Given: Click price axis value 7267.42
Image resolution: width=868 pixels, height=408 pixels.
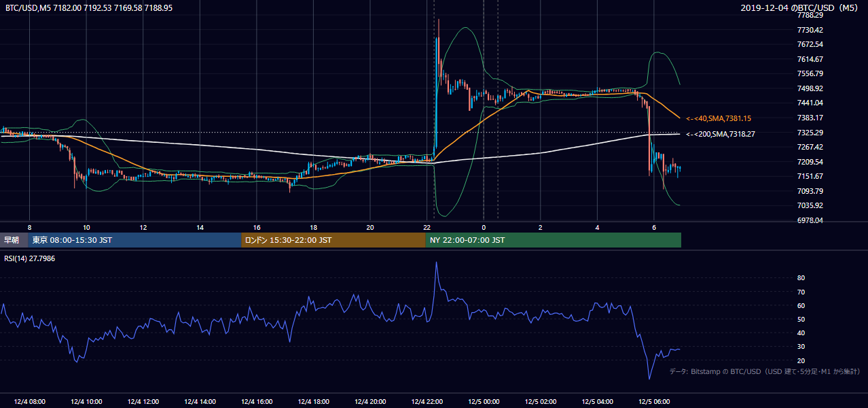Looking at the screenshot, I should pos(810,147).
